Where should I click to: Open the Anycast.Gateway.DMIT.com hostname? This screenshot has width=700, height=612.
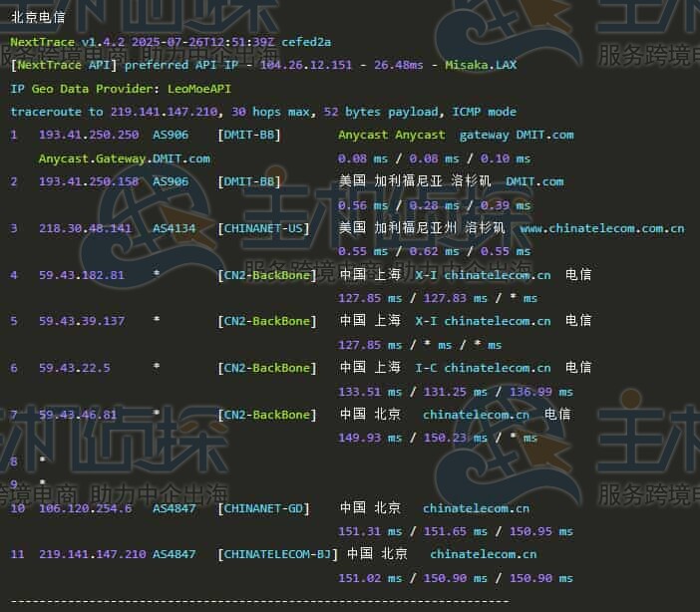(x=124, y=158)
